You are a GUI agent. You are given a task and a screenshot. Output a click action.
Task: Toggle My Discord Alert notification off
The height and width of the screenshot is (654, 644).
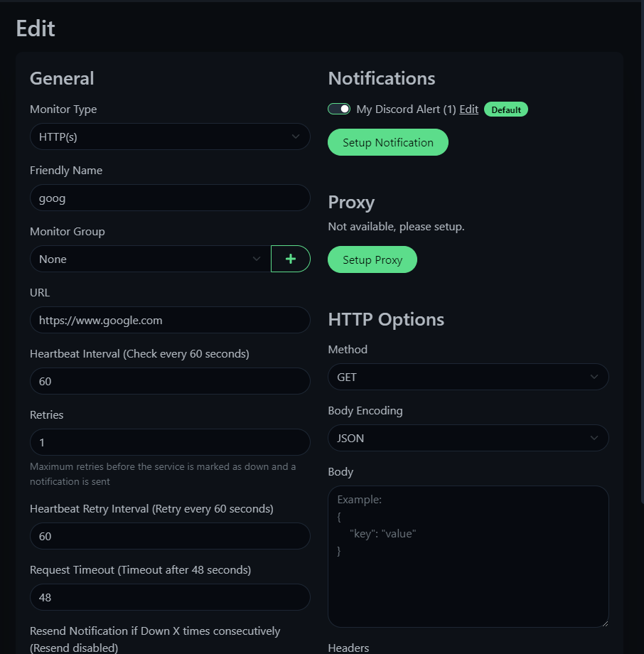pyautogui.click(x=339, y=109)
